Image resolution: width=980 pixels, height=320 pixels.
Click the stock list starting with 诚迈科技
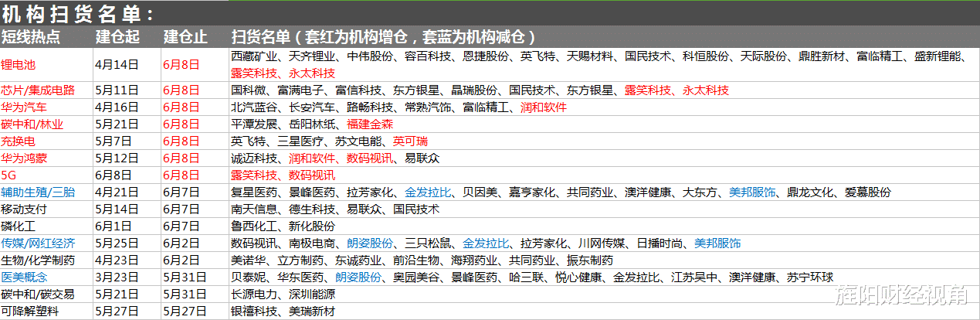point(335,158)
